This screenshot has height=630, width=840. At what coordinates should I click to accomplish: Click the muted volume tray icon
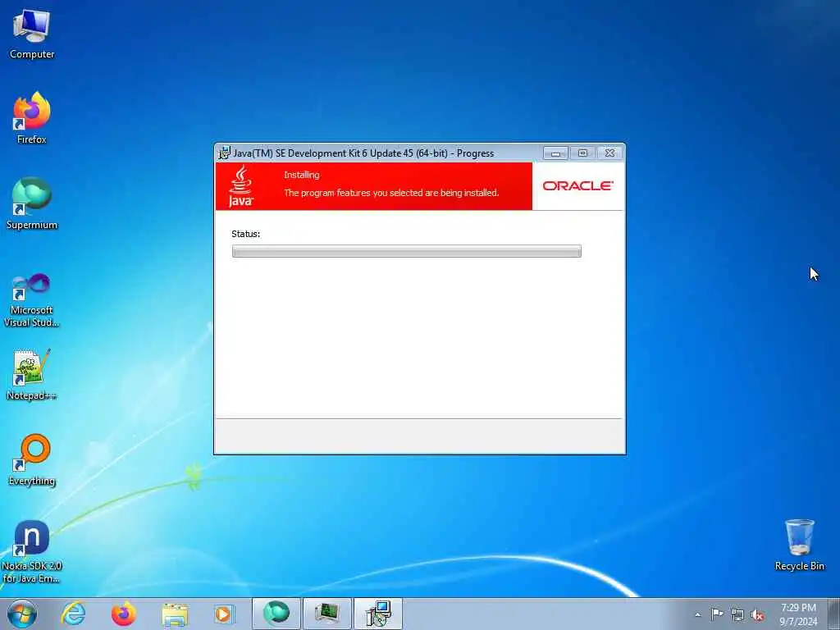click(757, 615)
